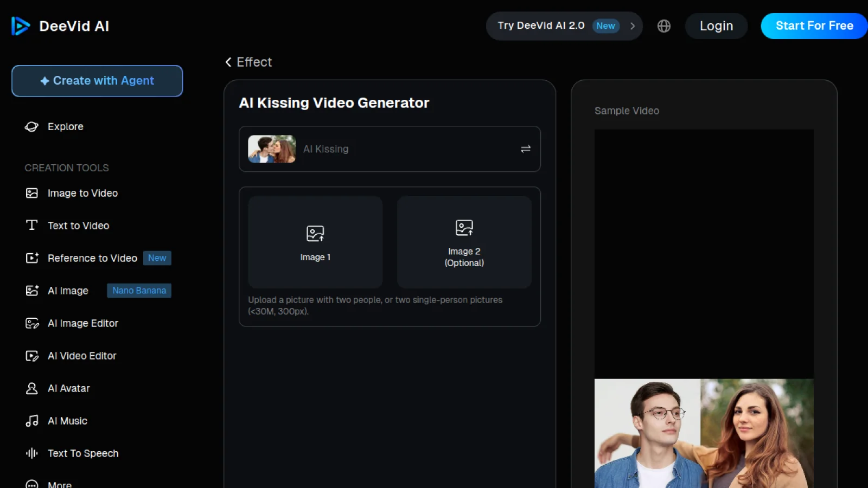Image resolution: width=868 pixels, height=488 pixels.
Task: Open Try DeeVid AI 2.0 banner
Action: 564,26
